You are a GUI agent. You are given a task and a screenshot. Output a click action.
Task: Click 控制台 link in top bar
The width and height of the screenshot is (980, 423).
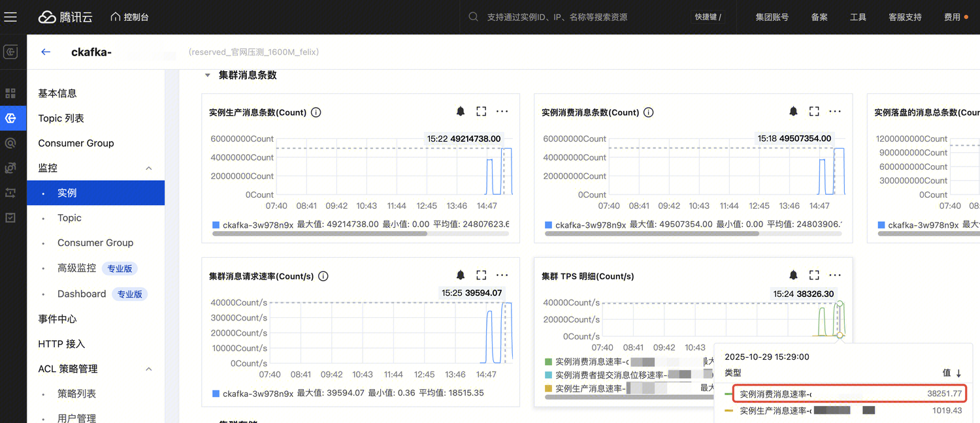[x=129, y=17]
